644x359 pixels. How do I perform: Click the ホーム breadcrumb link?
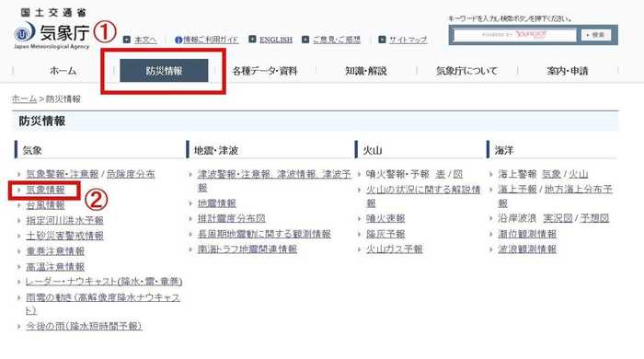click(x=24, y=98)
